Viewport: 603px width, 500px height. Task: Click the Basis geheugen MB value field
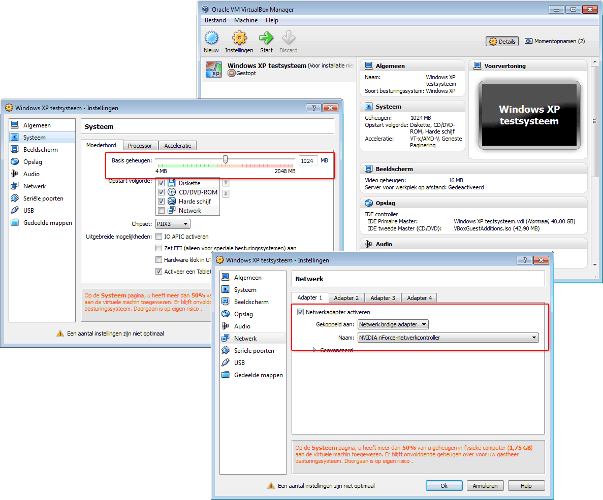pos(307,160)
